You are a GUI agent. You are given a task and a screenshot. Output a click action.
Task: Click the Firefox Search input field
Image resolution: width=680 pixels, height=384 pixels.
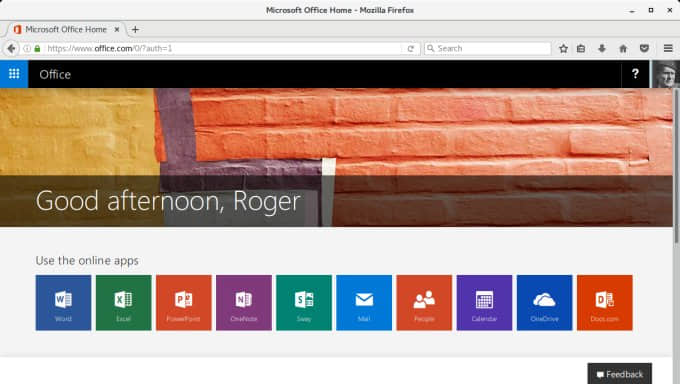point(488,48)
